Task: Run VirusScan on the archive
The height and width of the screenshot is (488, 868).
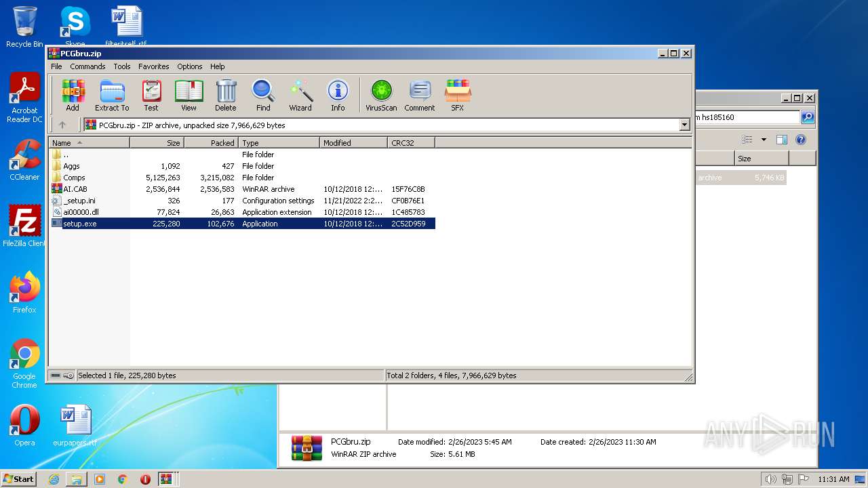Action: point(381,96)
